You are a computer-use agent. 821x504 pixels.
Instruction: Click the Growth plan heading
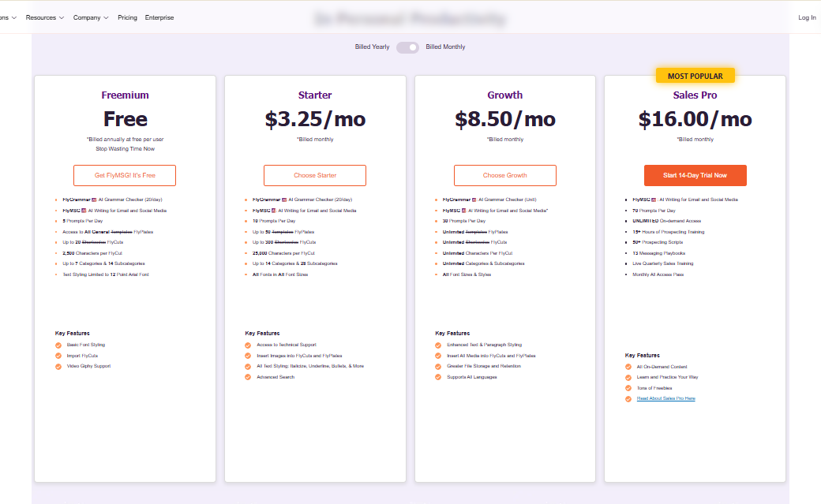coord(504,95)
